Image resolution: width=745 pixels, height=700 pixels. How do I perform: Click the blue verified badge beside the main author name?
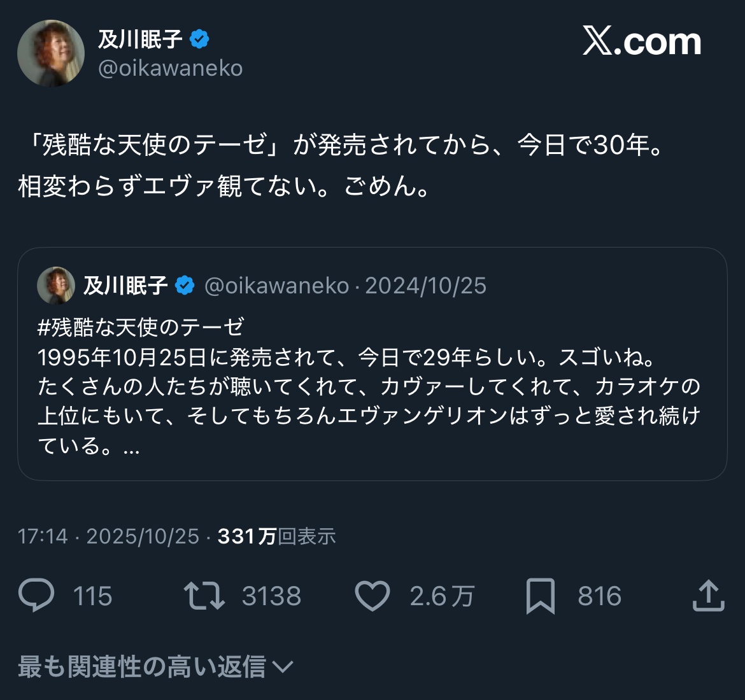pyautogui.click(x=199, y=39)
